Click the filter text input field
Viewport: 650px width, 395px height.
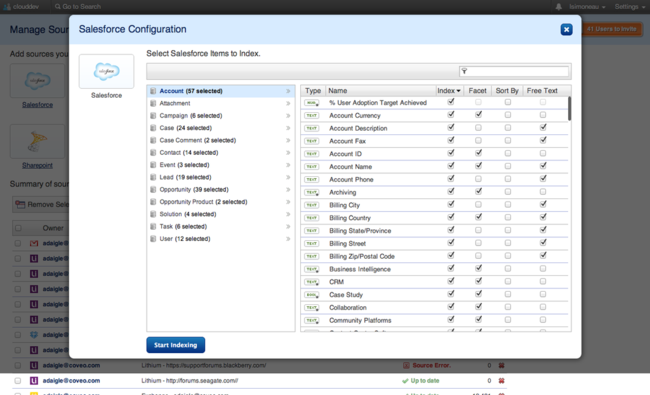point(514,71)
